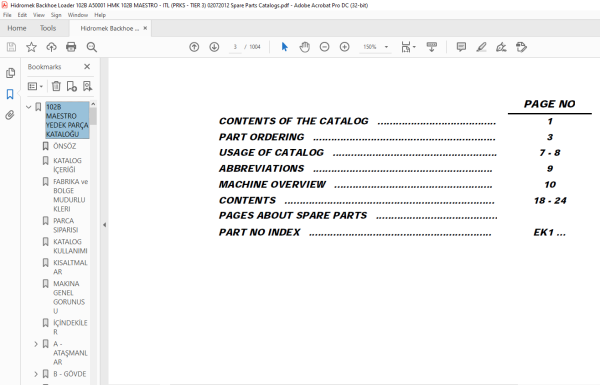Add a comment with sticky note icon

461,47
